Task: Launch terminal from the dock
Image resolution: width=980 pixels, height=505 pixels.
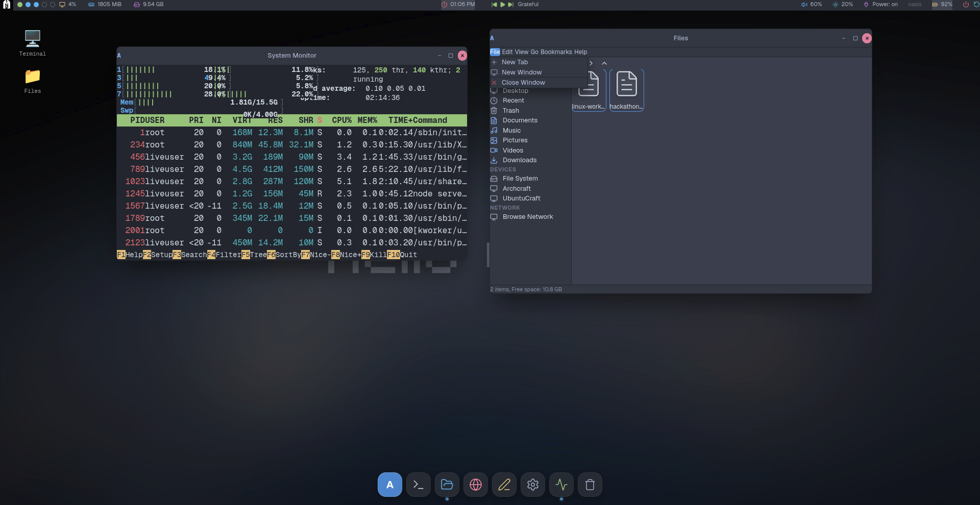Action: tap(419, 485)
